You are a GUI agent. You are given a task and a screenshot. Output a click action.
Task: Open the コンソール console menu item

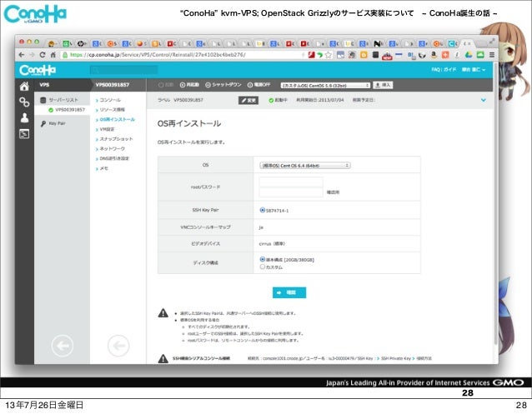pyautogui.click(x=110, y=100)
